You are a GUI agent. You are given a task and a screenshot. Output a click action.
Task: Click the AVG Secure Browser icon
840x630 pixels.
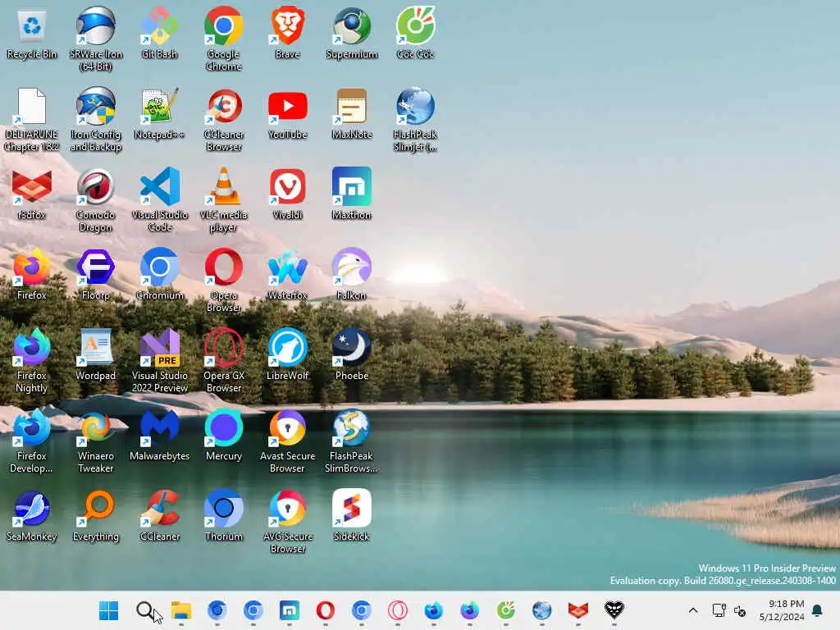(x=288, y=521)
